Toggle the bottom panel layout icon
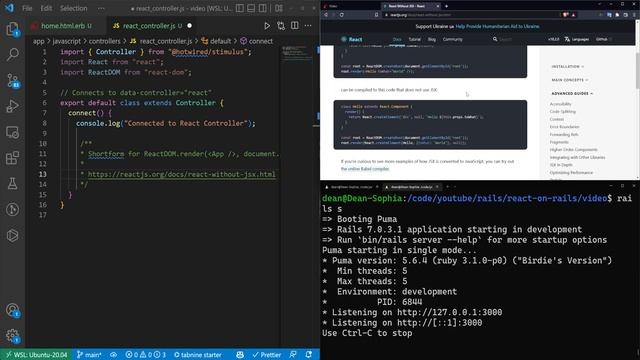 coord(251,8)
